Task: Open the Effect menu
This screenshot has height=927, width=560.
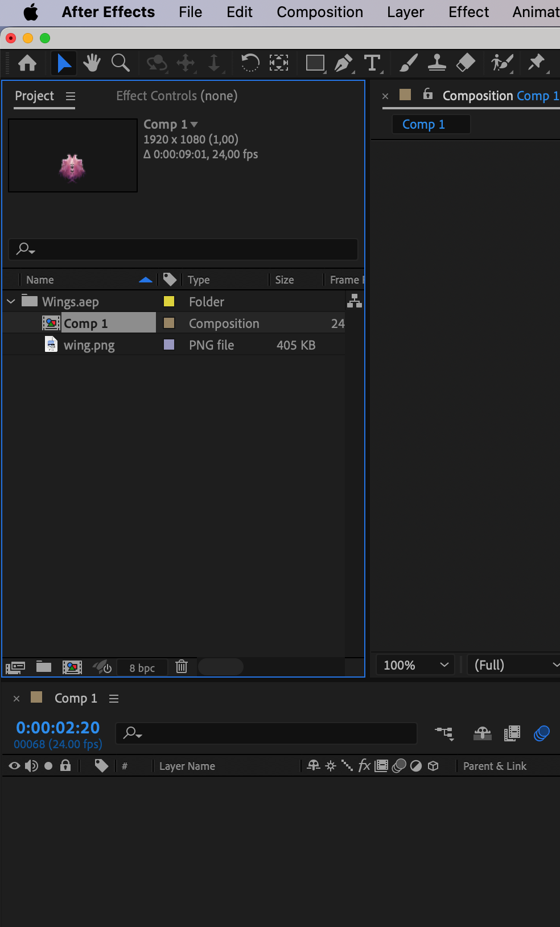Action: pyautogui.click(x=468, y=12)
